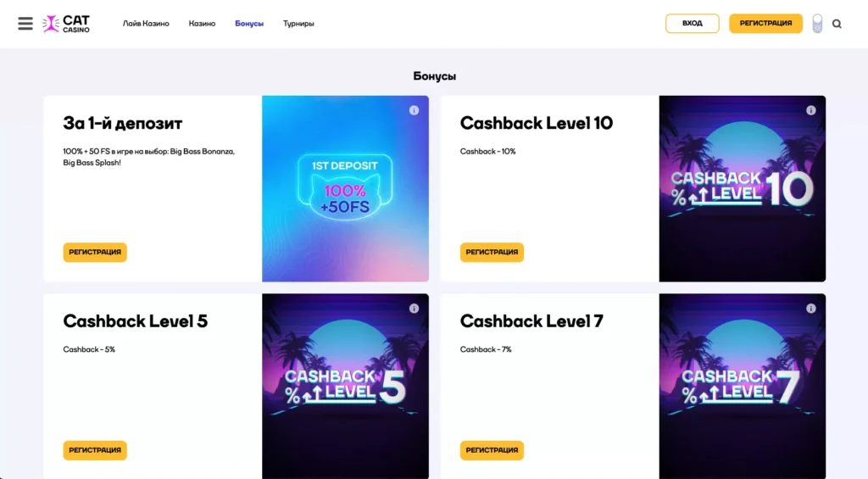The image size is (868, 479).
Task: Click the 1st Deposit 100% +50FS banner
Action: click(346, 189)
